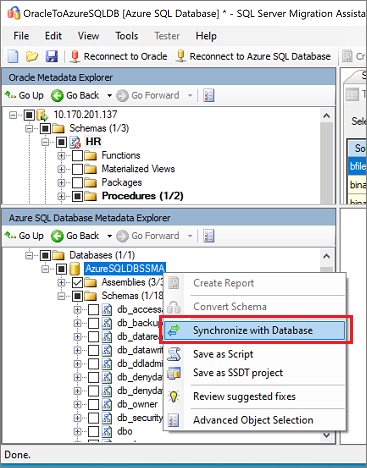
Task: Click the 10.170.201.137 server icon
Action: click(x=42, y=115)
